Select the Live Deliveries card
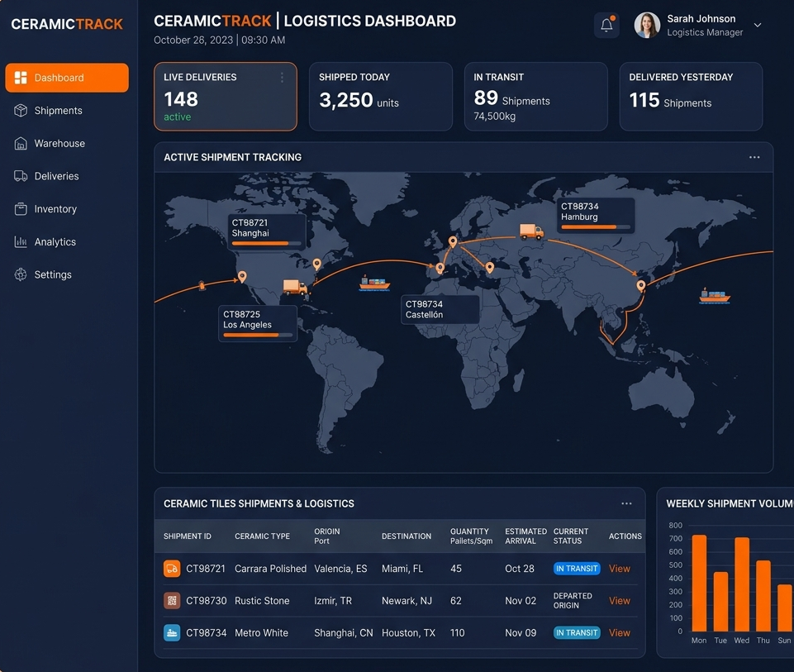This screenshot has height=672, width=794. [x=226, y=97]
